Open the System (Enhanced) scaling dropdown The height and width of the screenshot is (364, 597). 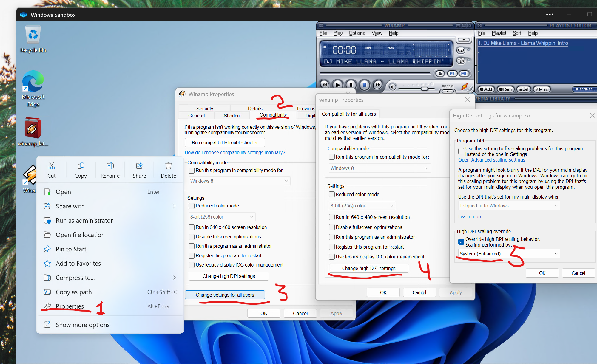[509, 254]
